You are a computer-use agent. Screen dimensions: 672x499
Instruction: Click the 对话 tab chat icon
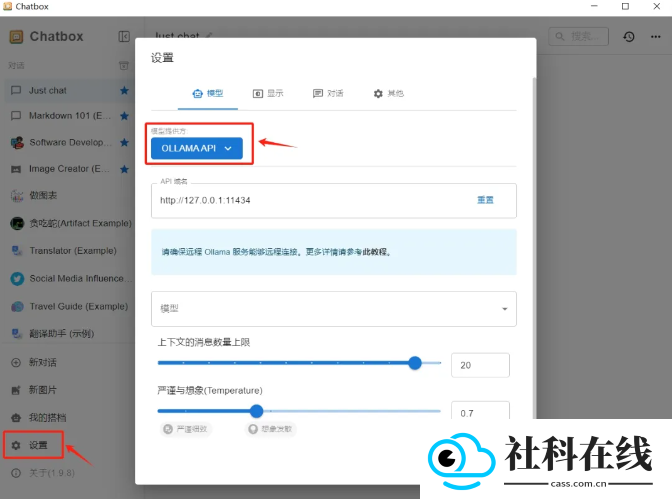tap(318, 93)
